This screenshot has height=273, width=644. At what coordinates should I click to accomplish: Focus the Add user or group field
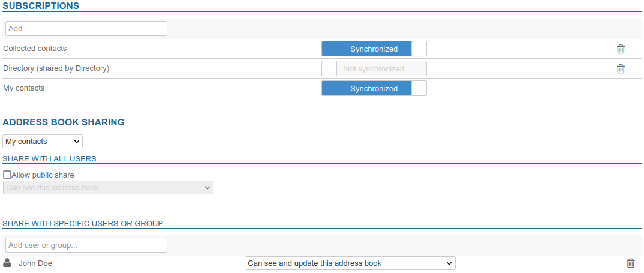(86, 245)
